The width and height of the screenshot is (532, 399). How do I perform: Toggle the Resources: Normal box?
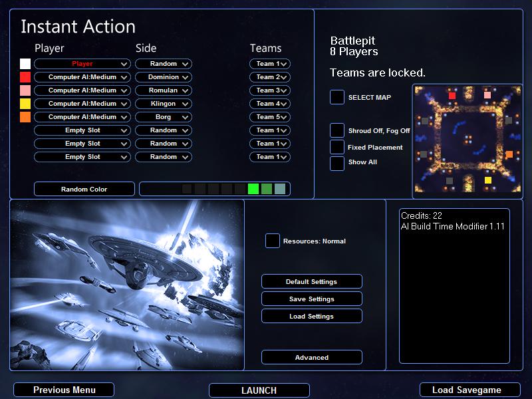tap(273, 241)
